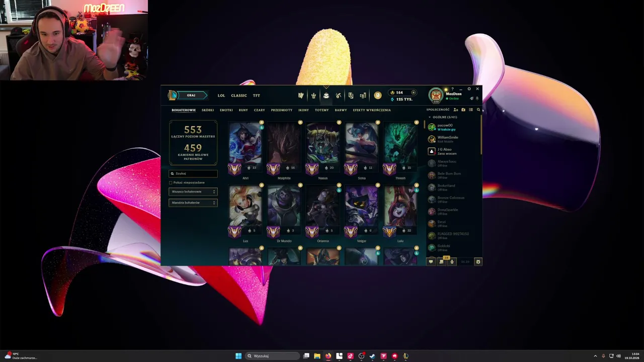Click the Windows Start button

coord(238,356)
